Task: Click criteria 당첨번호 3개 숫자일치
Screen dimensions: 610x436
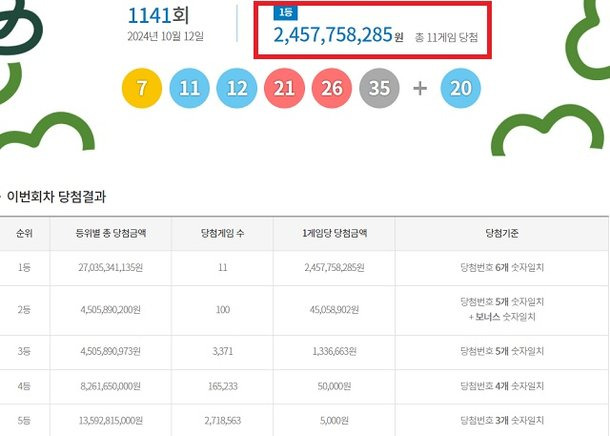Action: coord(502,421)
